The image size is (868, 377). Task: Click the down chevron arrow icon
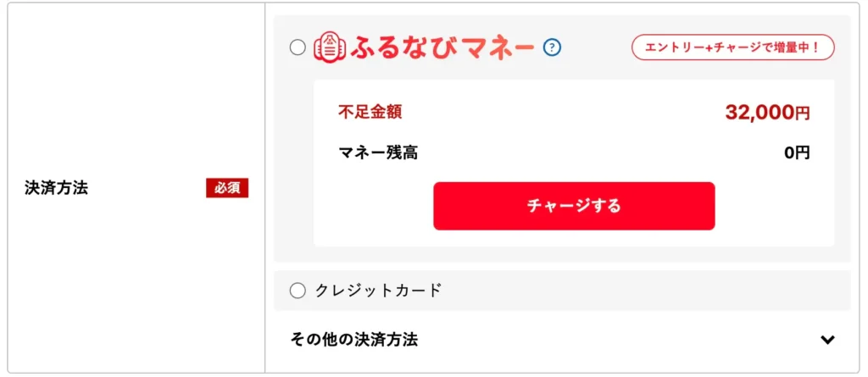click(828, 340)
